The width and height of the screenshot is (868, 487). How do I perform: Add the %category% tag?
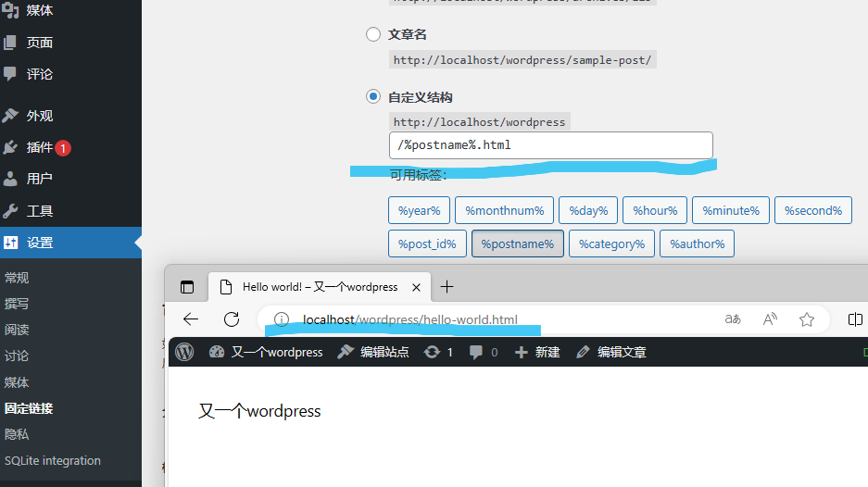[x=611, y=244]
